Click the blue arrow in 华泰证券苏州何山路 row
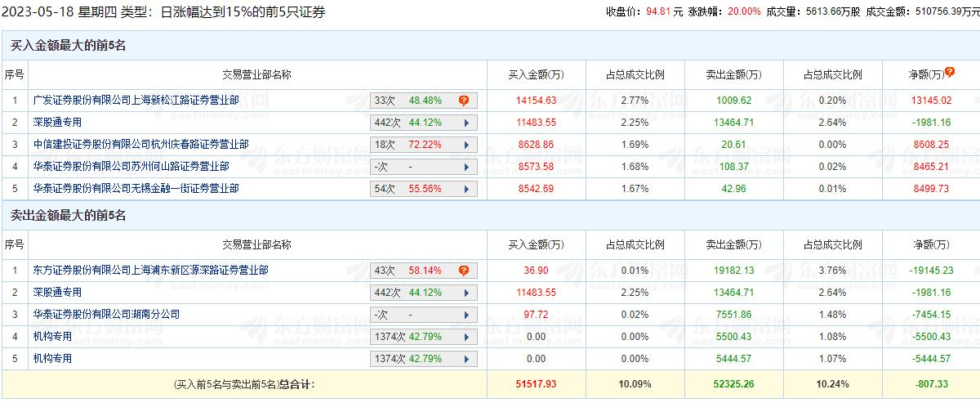 coord(466,166)
